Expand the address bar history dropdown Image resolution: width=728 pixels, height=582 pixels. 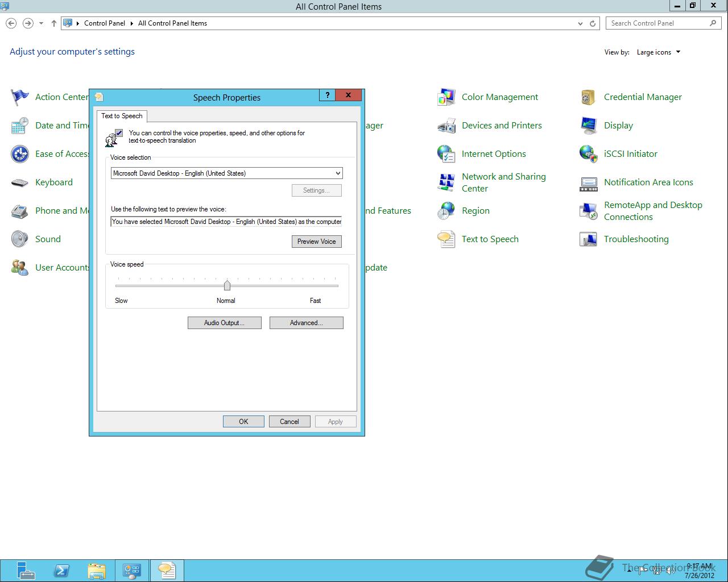[580, 23]
